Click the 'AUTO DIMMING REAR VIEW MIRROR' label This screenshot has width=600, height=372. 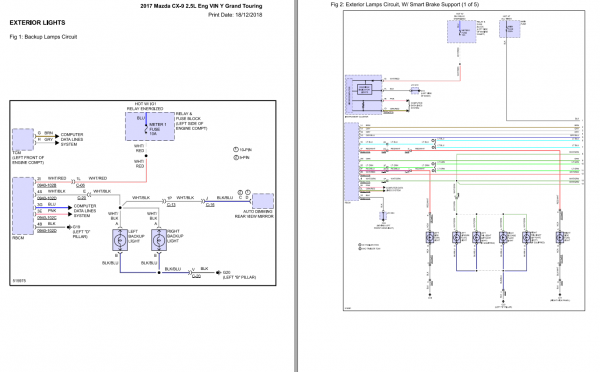tap(254, 214)
